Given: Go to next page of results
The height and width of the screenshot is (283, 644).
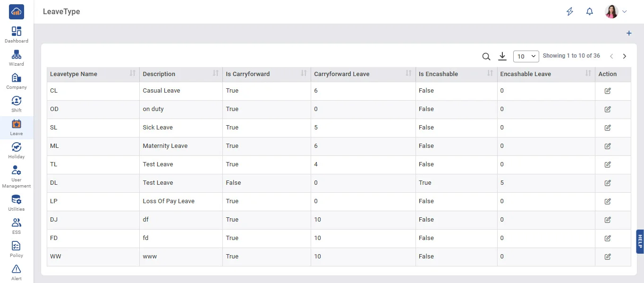Looking at the screenshot, I should tap(625, 56).
